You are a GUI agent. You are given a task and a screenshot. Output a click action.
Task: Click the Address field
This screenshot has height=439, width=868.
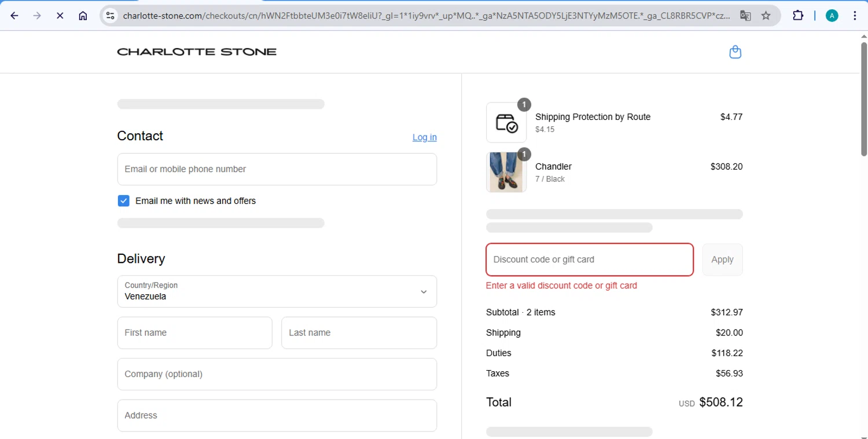[277, 415]
